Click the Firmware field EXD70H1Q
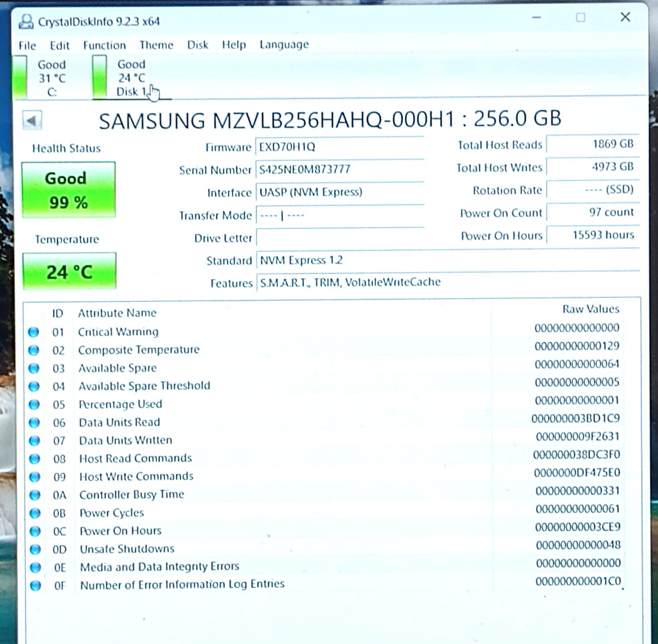 coord(340,147)
